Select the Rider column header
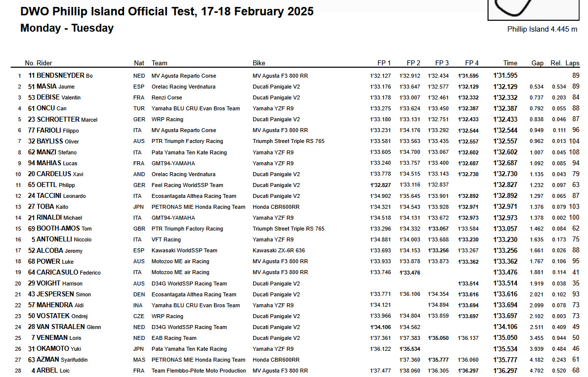Screen dimensions: 588x377 point(44,63)
